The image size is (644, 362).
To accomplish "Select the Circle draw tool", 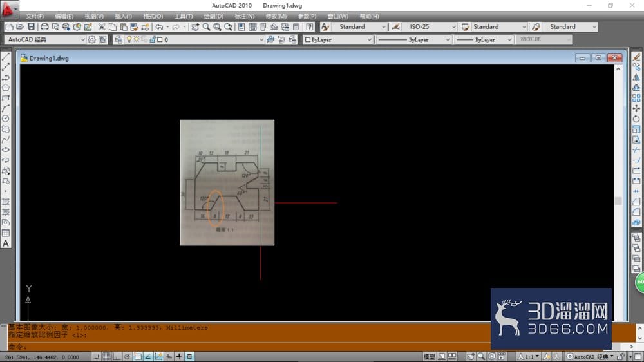I will tap(6, 119).
